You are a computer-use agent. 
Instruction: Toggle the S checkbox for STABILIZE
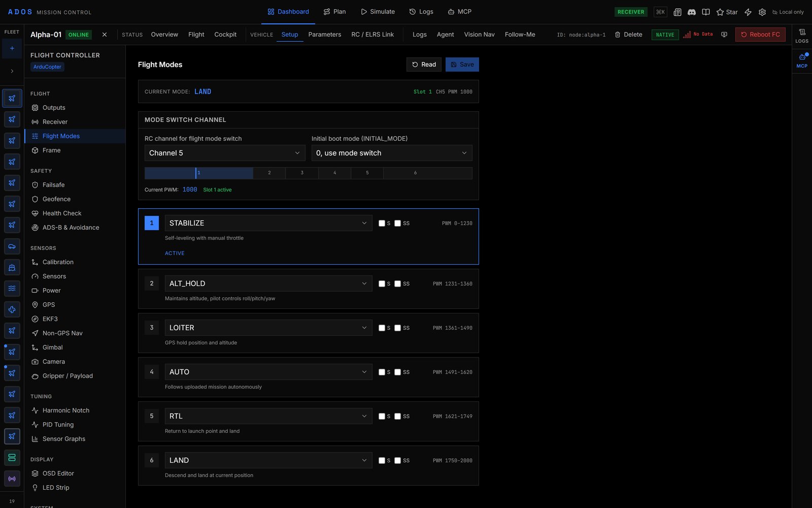point(382,223)
